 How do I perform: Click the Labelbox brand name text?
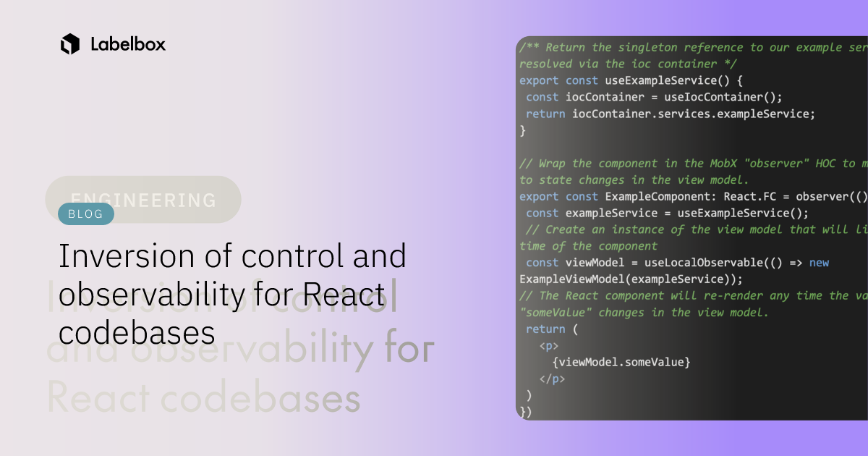tap(128, 44)
